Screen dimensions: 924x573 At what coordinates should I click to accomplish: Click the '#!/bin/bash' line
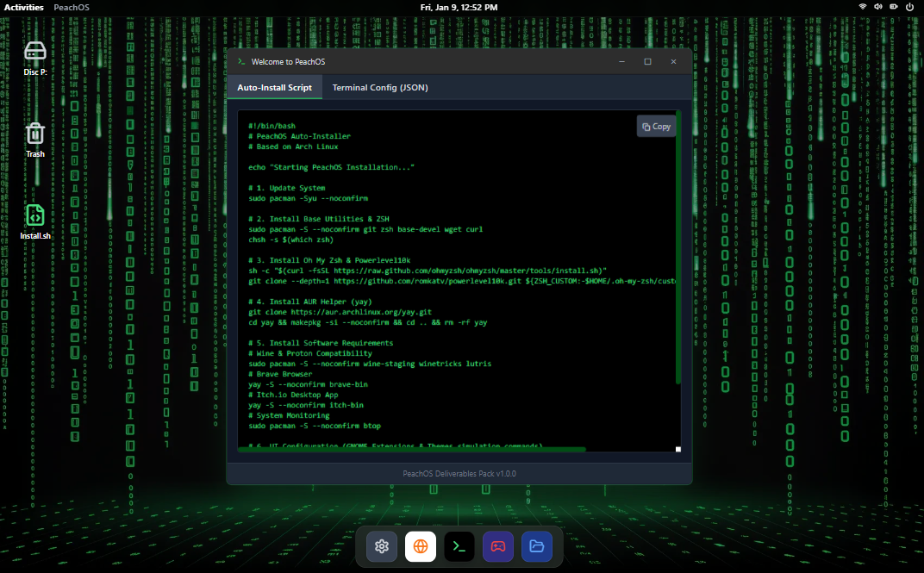(272, 126)
